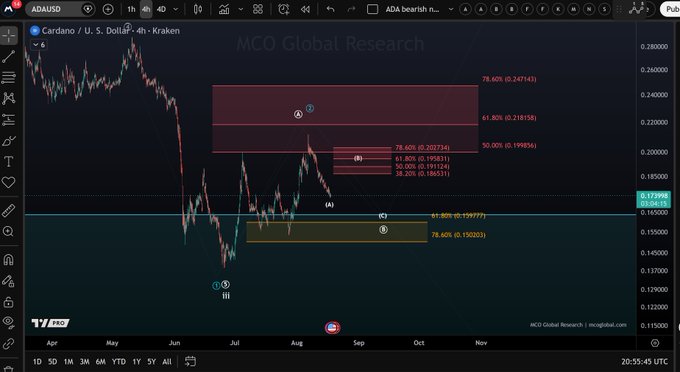This screenshot has width=680, height=372.
Task: Click the add symbol plus button
Action: [x=108, y=9]
